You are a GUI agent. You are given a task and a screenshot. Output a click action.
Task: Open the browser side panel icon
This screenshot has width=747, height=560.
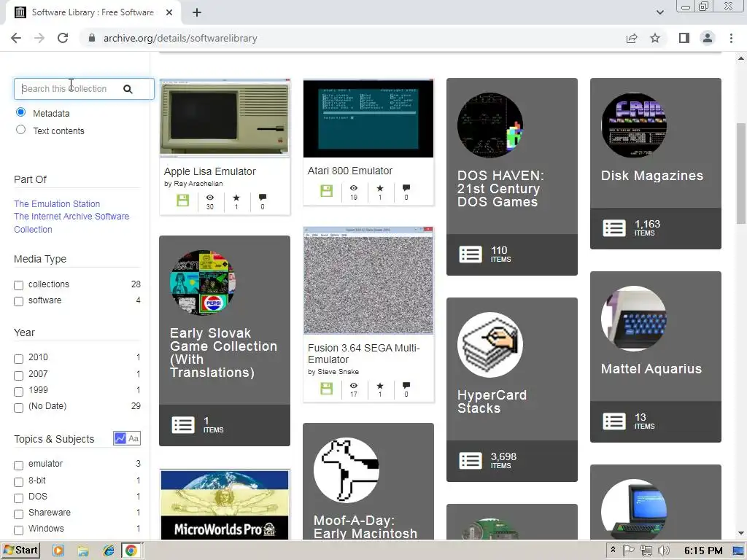tap(684, 38)
